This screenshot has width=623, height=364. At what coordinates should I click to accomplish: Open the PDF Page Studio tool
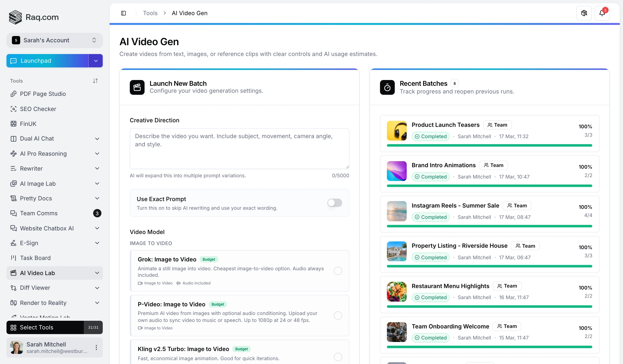(x=42, y=94)
